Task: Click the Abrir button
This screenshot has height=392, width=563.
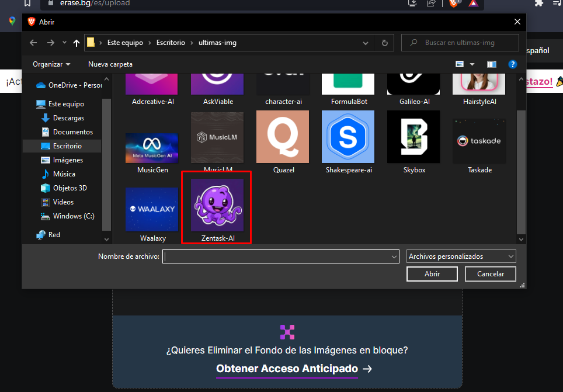Action: pos(432,274)
